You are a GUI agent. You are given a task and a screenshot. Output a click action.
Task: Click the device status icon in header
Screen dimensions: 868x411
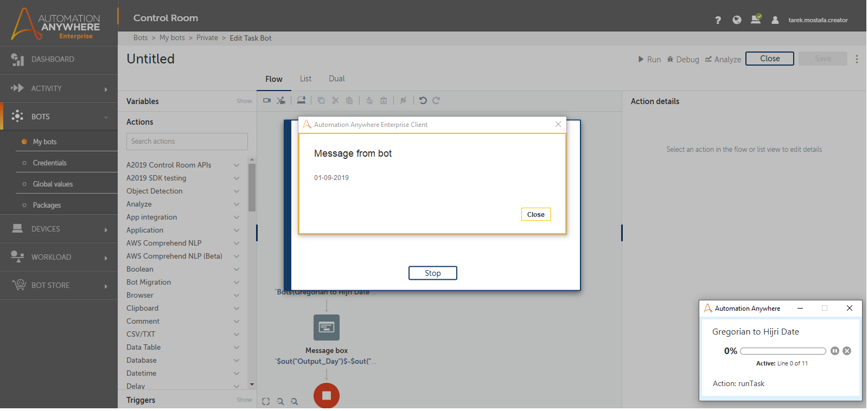point(756,20)
